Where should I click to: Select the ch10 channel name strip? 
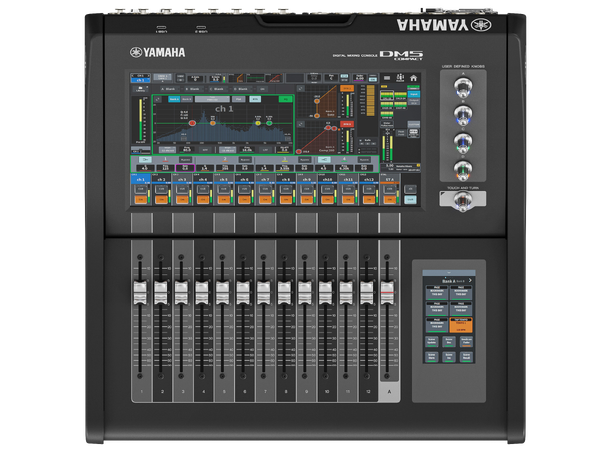coord(327,179)
